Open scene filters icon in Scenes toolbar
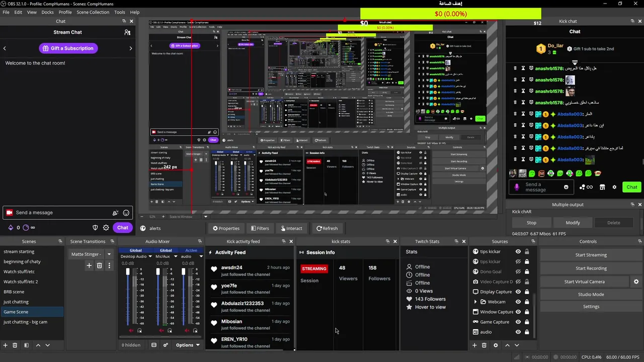This screenshot has height=362, width=644. click(26, 345)
